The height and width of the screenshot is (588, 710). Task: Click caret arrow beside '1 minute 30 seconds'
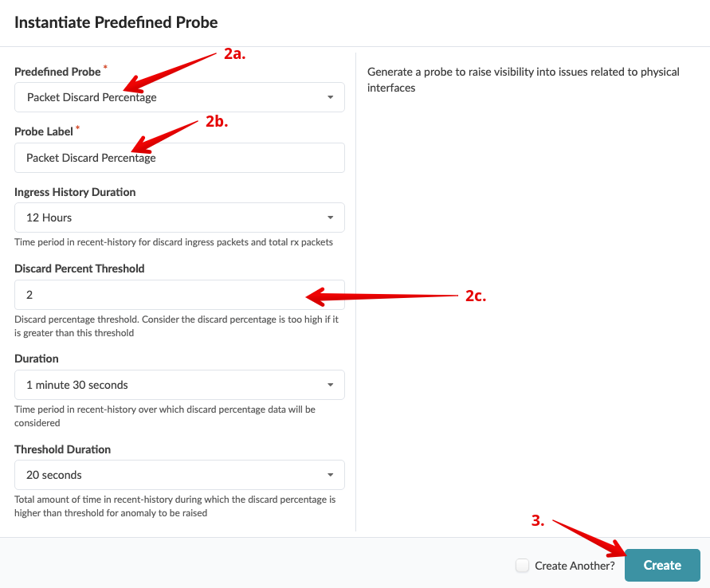click(330, 386)
